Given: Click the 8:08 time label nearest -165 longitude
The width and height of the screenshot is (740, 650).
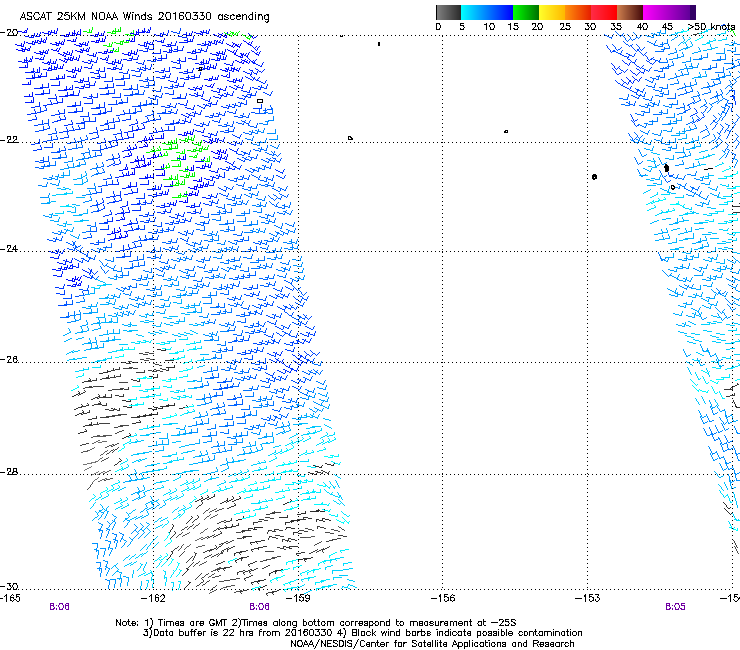Looking at the screenshot, I should (x=59, y=607).
